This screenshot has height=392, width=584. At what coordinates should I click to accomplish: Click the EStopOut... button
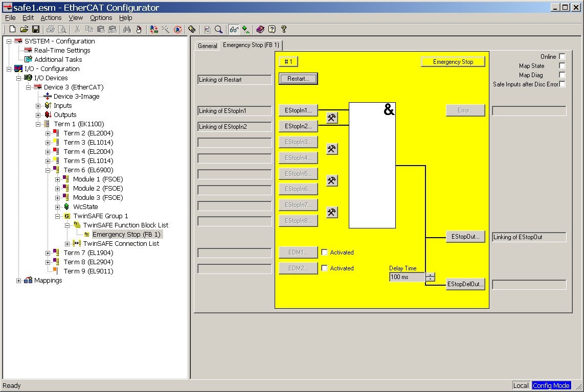465,237
